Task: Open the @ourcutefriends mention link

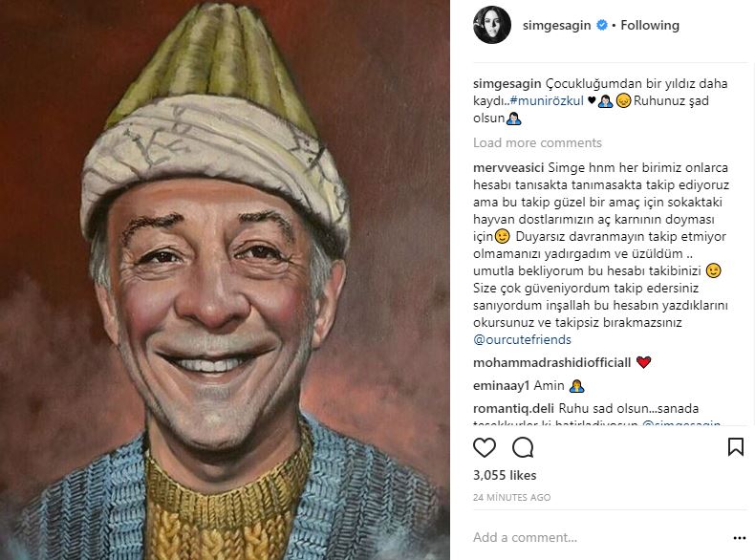Action: tap(522, 339)
